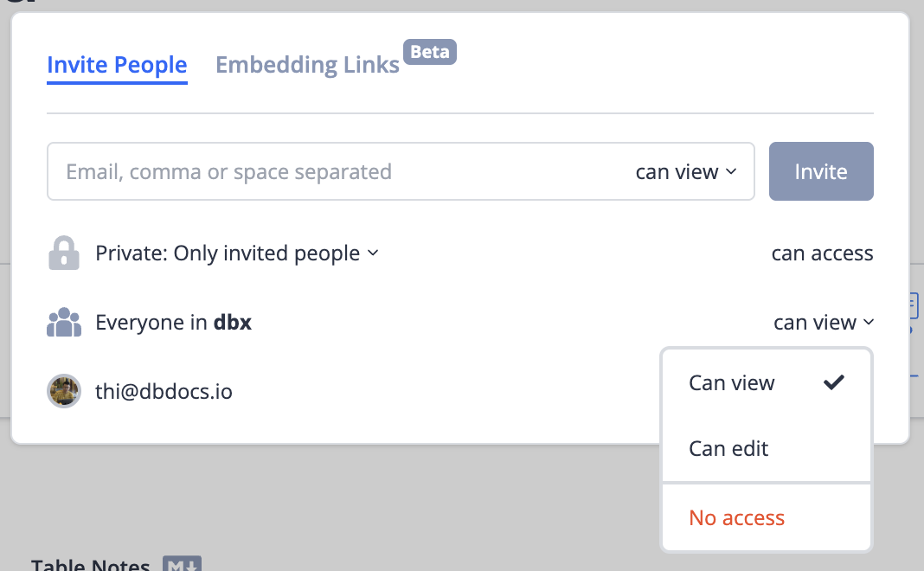924x571 pixels.
Task: Focus the email address input field
Action: tap(337, 171)
